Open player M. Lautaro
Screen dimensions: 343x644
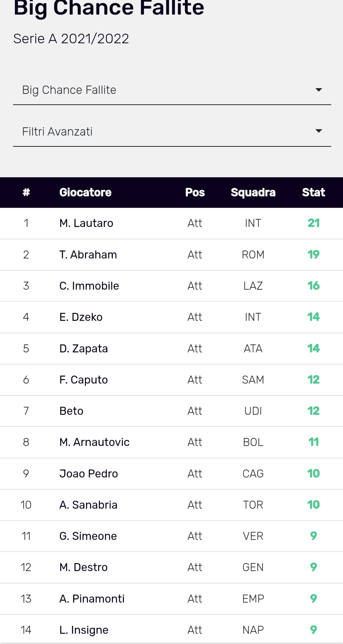click(x=86, y=223)
